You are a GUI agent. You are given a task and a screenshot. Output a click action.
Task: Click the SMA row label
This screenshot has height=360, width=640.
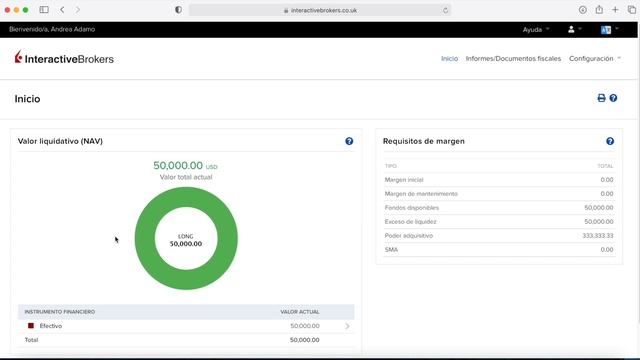391,249
